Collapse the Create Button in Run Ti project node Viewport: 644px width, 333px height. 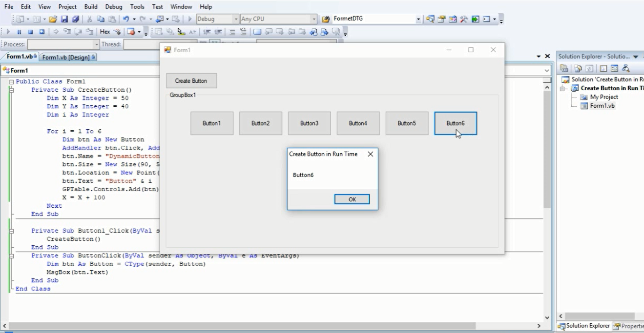click(562, 89)
